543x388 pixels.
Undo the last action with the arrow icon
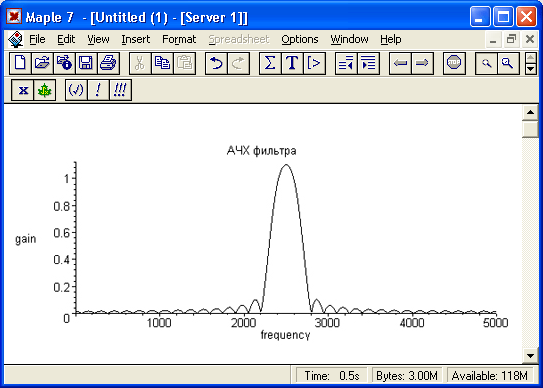(x=216, y=63)
